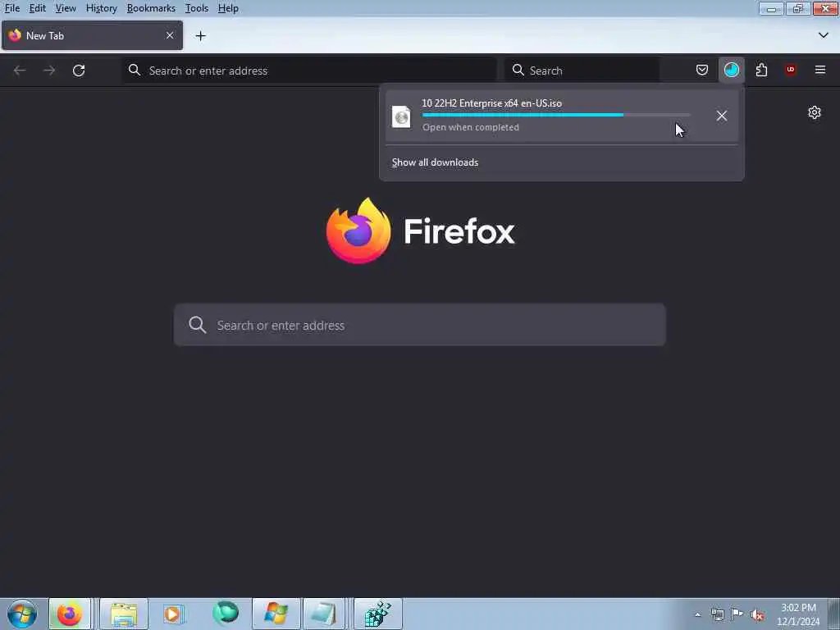Click the Open when completed text
This screenshot has width=840, height=630.
click(x=470, y=127)
